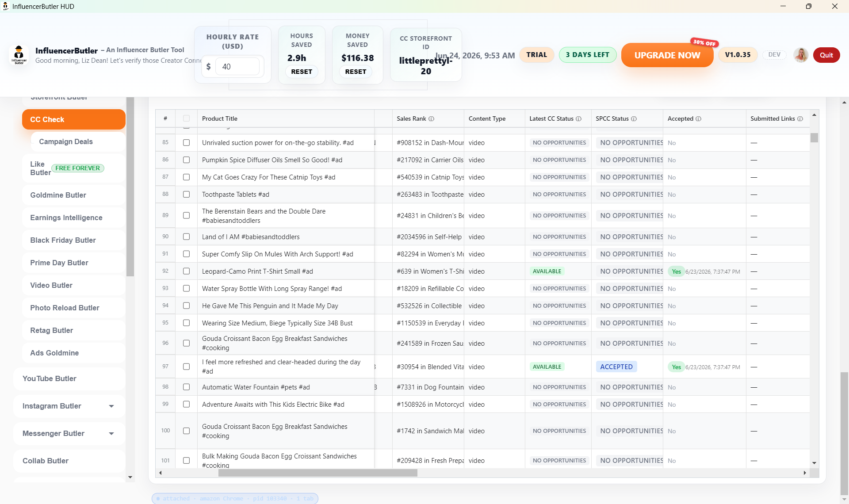
Task: Open Black Friday Butler in the sidebar
Action: pos(74,240)
